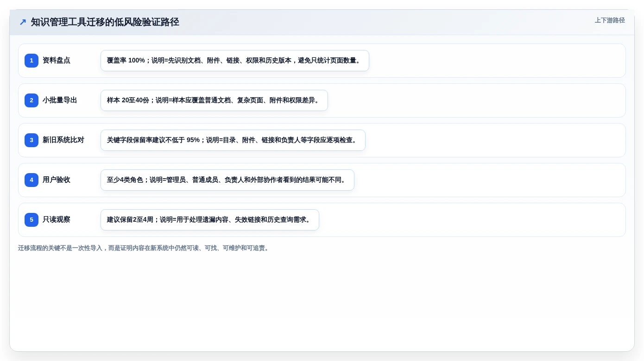Select step number badge 3
The image size is (644, 361).
point(32,140)
